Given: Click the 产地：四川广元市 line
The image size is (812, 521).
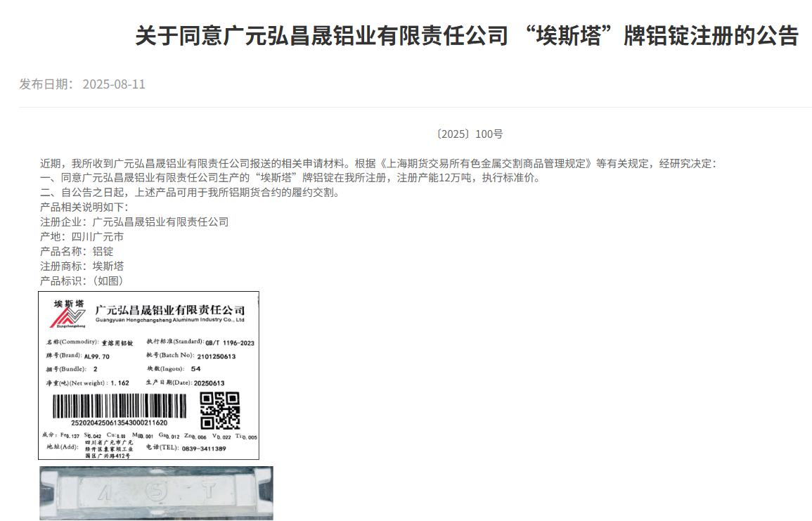Looking at the screenshot, I should coord(82,236).
